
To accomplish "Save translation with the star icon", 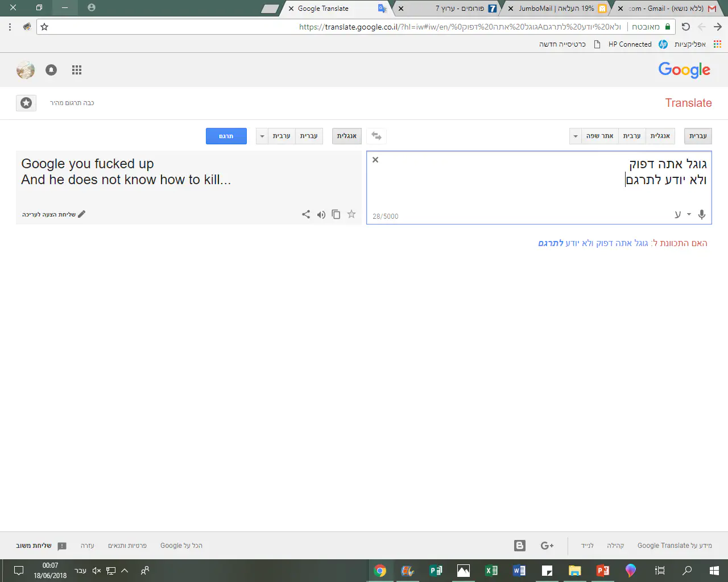I will coord(351,214).
